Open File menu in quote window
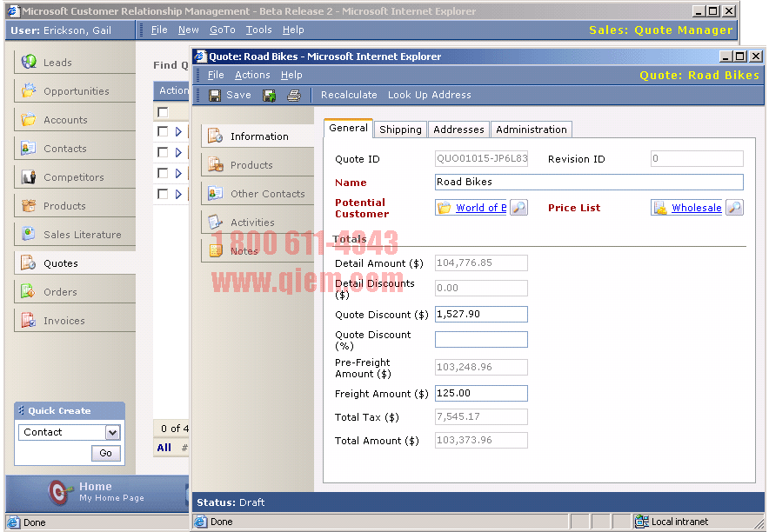The height and width of the screenshot is (532, 769). pos(215,75)
